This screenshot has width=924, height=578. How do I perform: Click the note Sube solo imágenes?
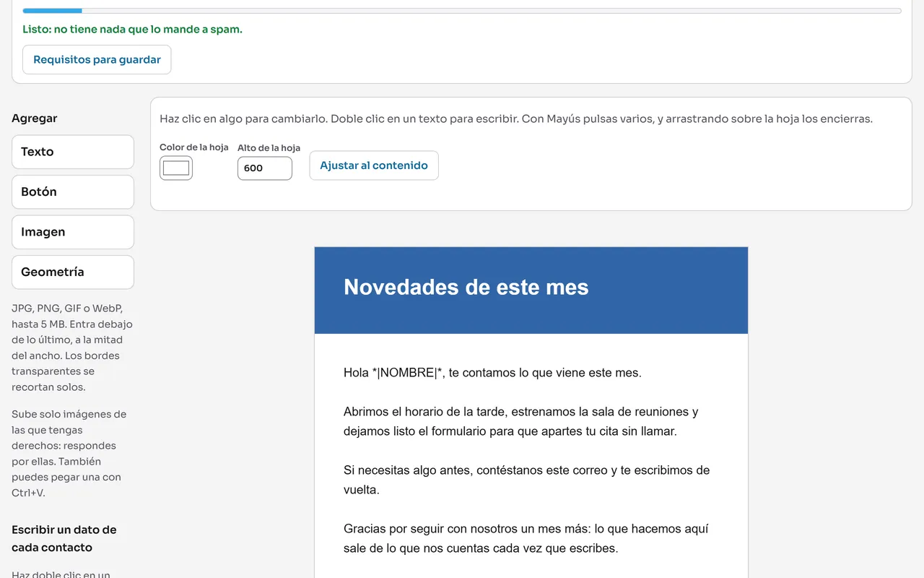coord(69,454)
